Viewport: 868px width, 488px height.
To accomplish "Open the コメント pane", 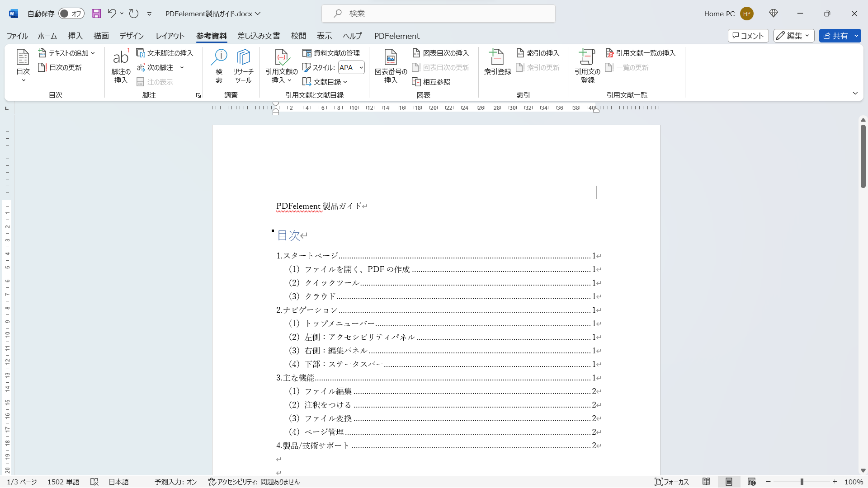I will tap(748, 36).
